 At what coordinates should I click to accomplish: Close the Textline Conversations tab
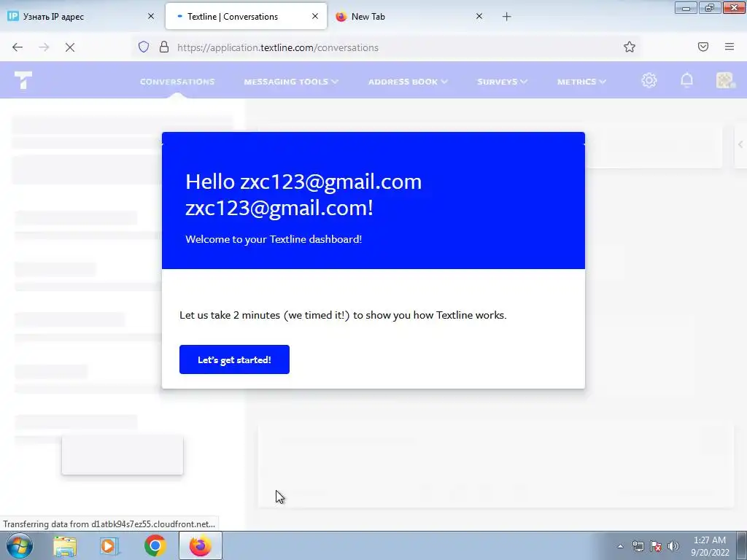pyautogui.click(x=315, y=16)
